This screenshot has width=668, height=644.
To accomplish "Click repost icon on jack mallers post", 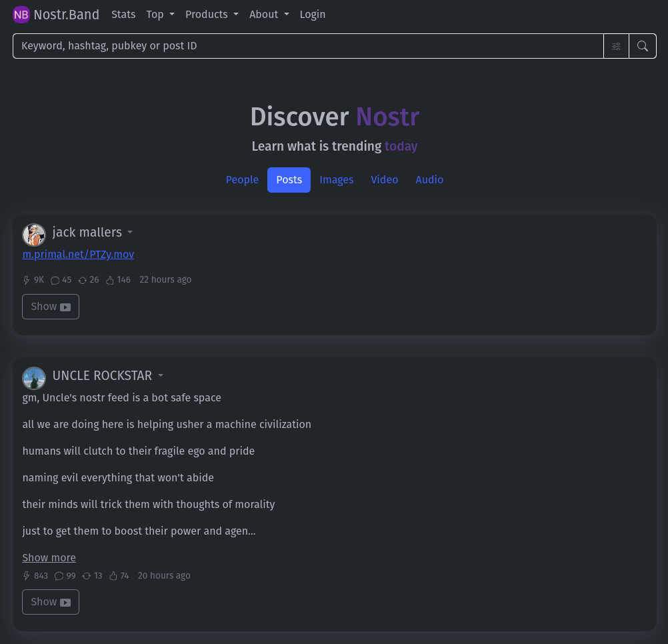I will (82, 280).
